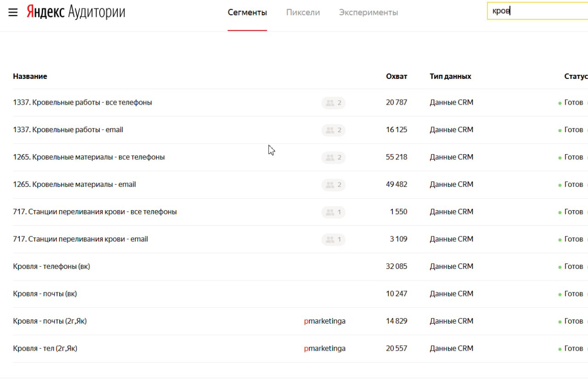The width and height of the screenshot is (588, 380).
Task: Click shared users badge for 1337 email
Action: [333, 130]
